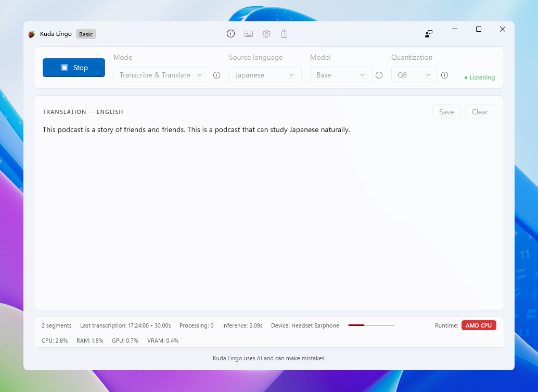Viewport: 538px width, 392px height.
Task: Open the About info icon in title bar
Action: point(230,34)
